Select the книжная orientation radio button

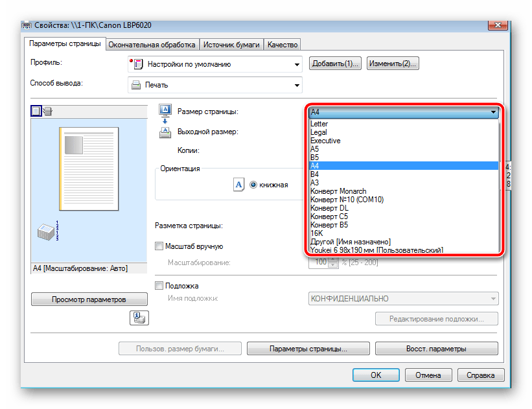[x=253, y=185]
